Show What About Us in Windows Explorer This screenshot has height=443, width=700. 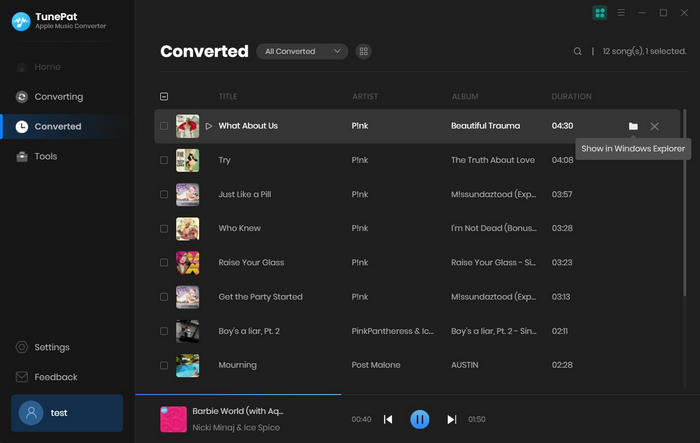(x=633, y=126)
